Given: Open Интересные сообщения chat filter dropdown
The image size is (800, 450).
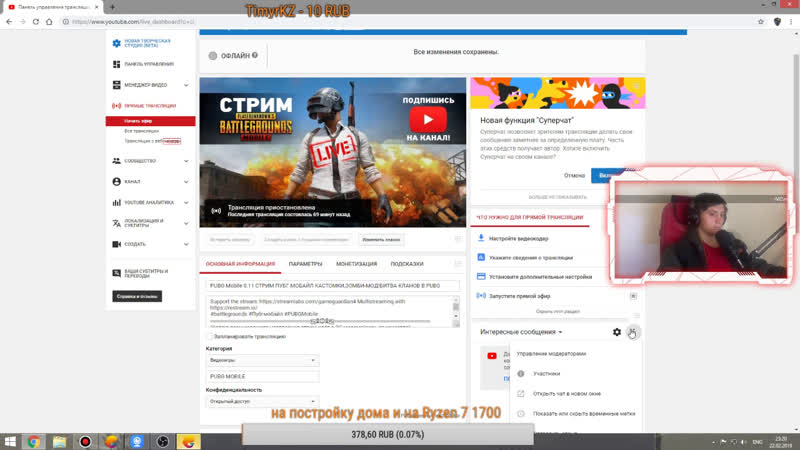Looking at the screenshot, I should 521,332.
